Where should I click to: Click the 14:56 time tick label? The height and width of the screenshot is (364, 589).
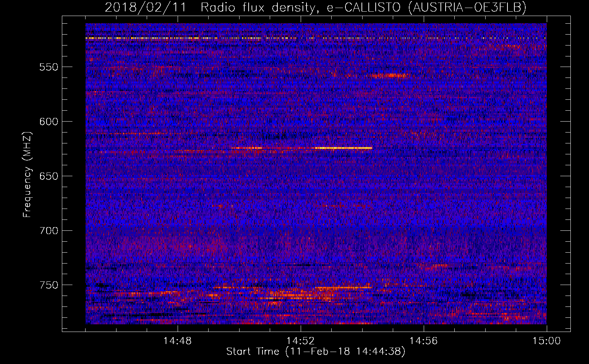pyautogui.click(x=424, y=341)
